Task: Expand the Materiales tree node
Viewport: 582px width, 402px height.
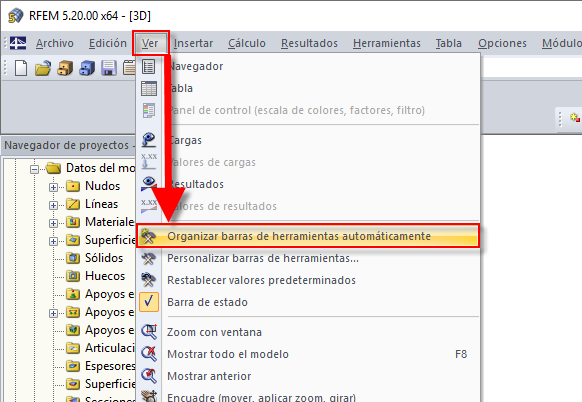Action: coord(53,223)
